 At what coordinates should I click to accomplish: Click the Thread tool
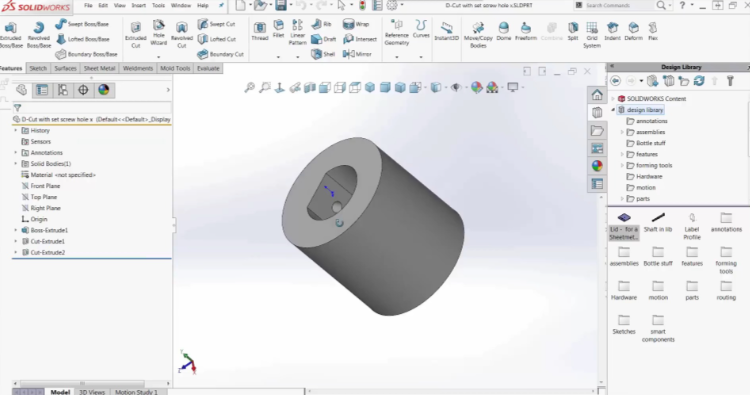(260, 32)
